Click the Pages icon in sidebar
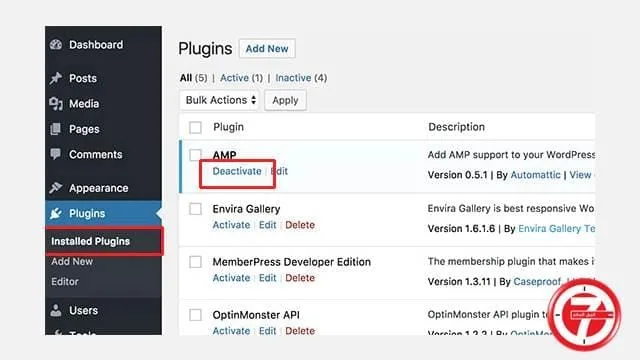The height and width of the screenshot is (360, 640). [56, 129]
